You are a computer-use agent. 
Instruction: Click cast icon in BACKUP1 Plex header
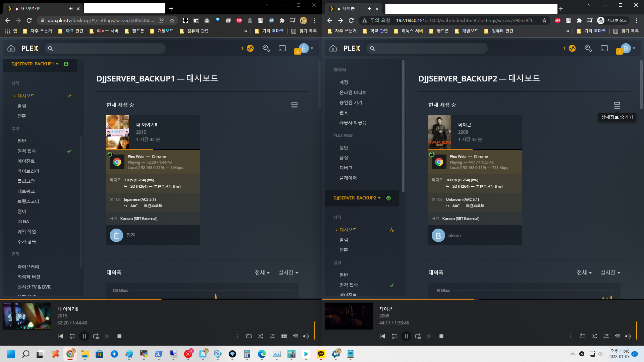[x=282, y=48]
